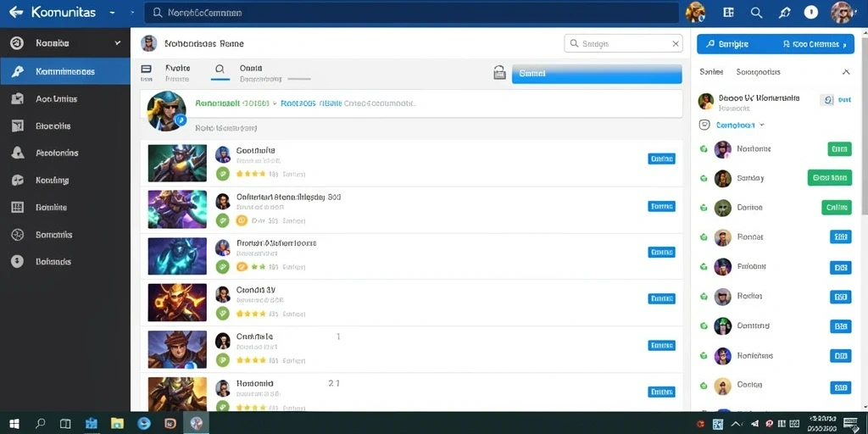Click the bell icon in the left sidebar
The height and width of the screenshot is (434, 868).
pos(18,153)
